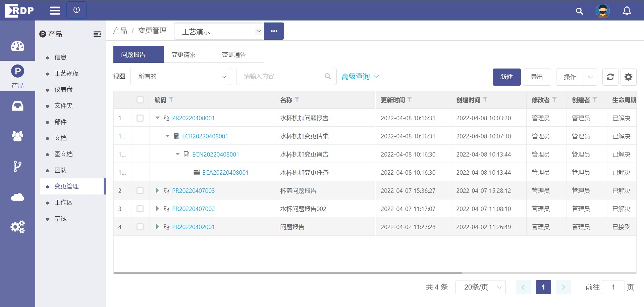Screen dimensions: 644x307
Task: Click the dashboard gauge icon in sidebar
Action: [x=17, y=46]
